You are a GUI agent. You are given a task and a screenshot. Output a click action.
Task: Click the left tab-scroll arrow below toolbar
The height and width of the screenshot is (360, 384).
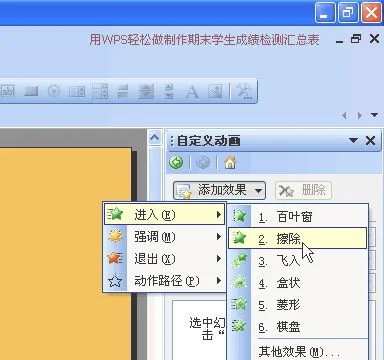click(344, 116)
